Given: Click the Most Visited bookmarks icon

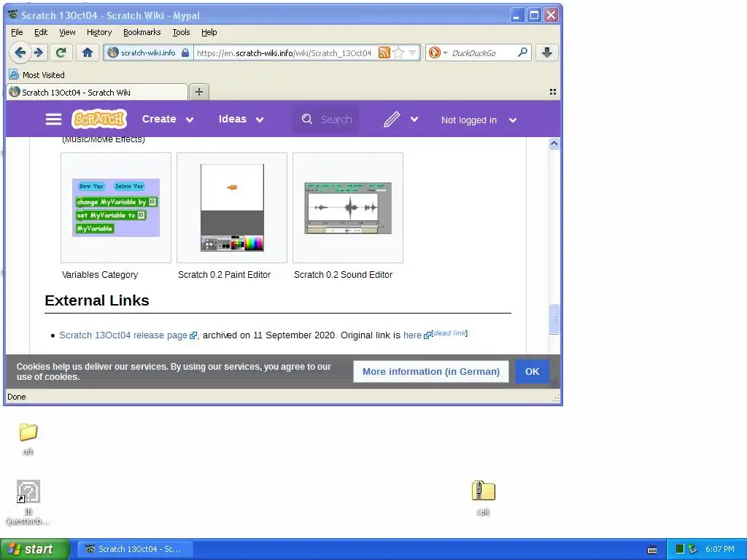Looking at the screenshot, I should tap(14, 75).
